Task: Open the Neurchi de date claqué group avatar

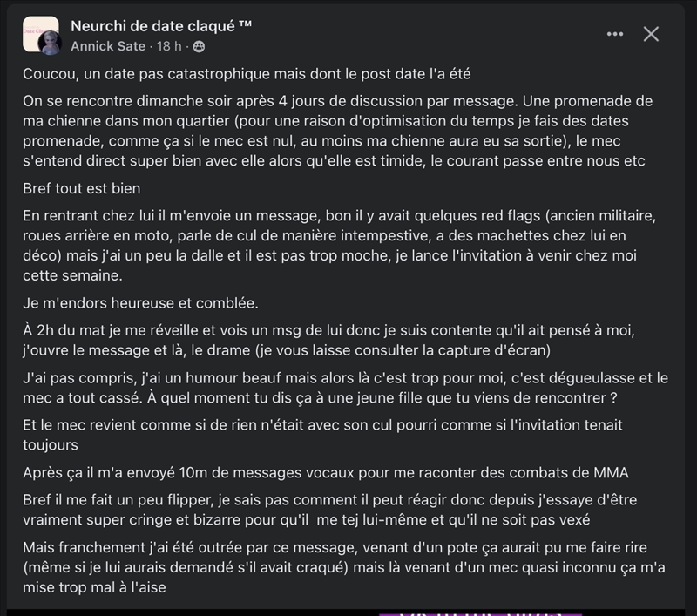Action: pos(41,35)
